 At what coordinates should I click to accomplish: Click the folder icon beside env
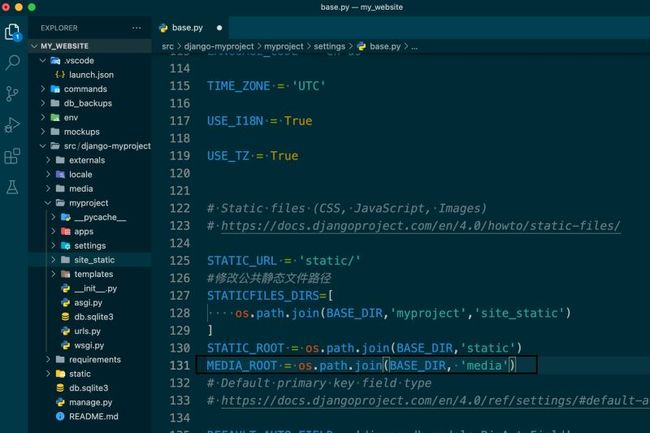55,117
